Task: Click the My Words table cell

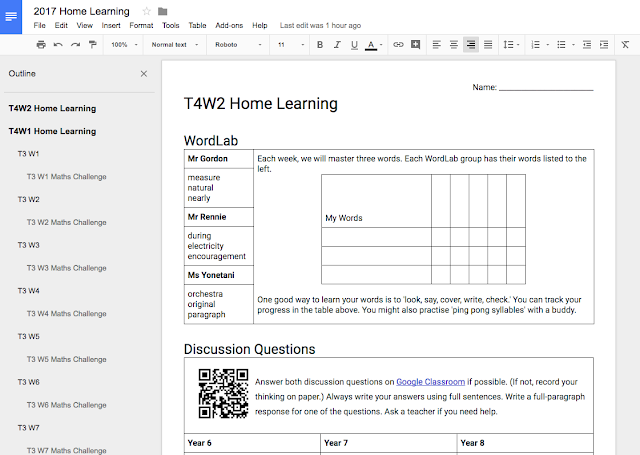Action: tap(376, 201)
